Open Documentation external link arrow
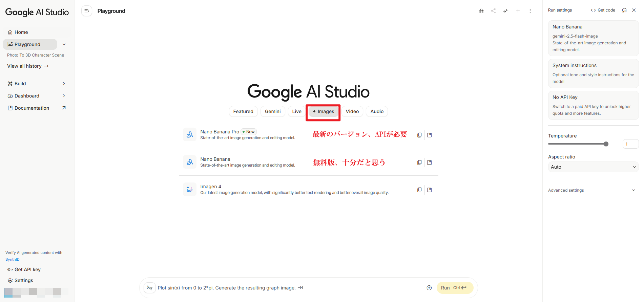The height and width of the screenshot is (302, 644). tap(64, 108)
